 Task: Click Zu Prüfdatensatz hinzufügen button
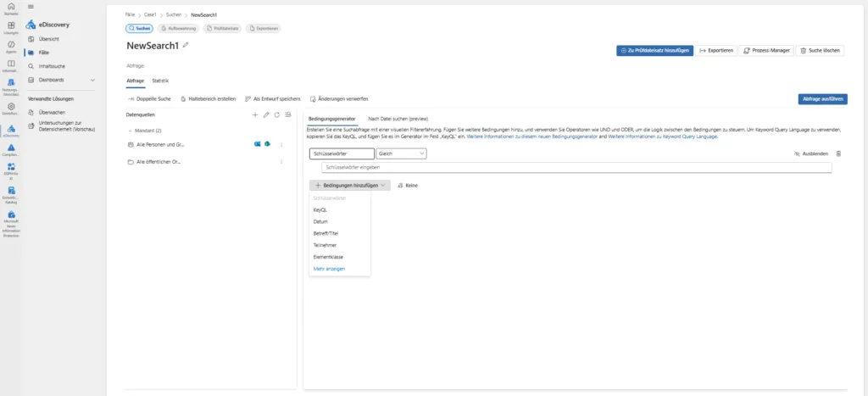[655, 50]
